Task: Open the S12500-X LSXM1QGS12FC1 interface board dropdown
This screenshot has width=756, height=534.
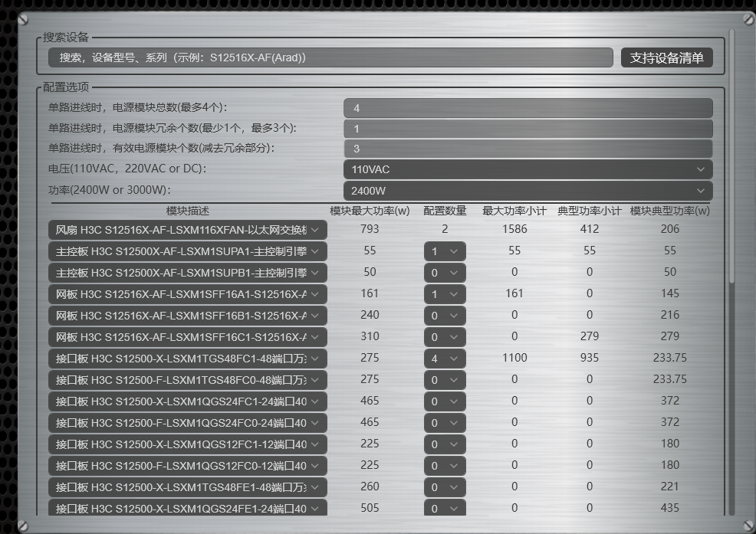Action: pyautogui.click(x=188, y=444)
